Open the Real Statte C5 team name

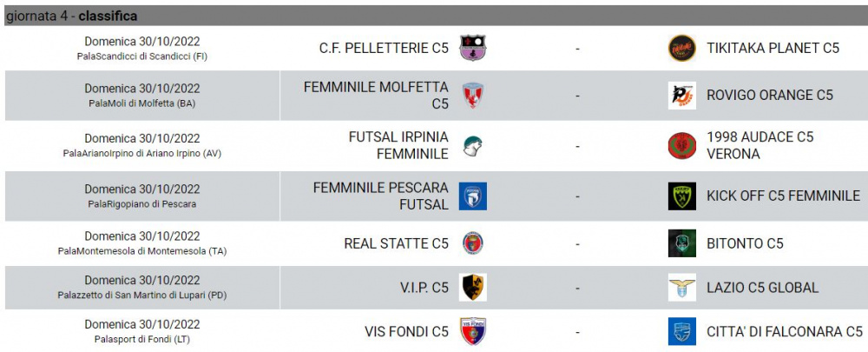(397, 243)
